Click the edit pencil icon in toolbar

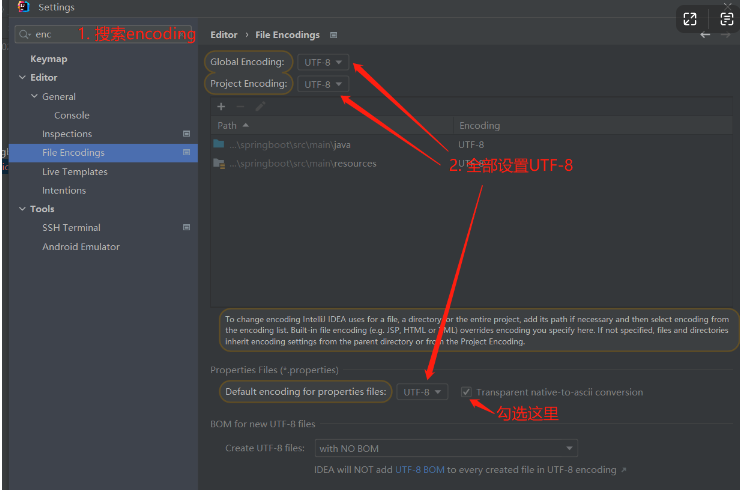[x=260, y=107]
